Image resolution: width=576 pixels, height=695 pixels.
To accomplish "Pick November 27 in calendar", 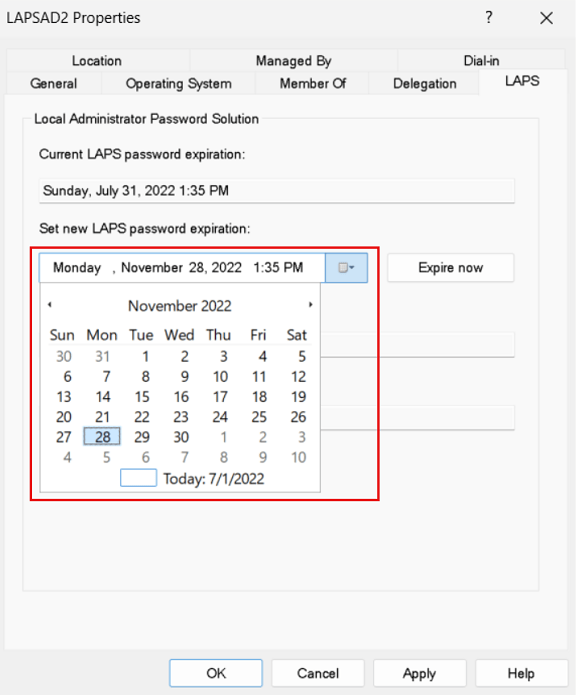I will point(63,437).
